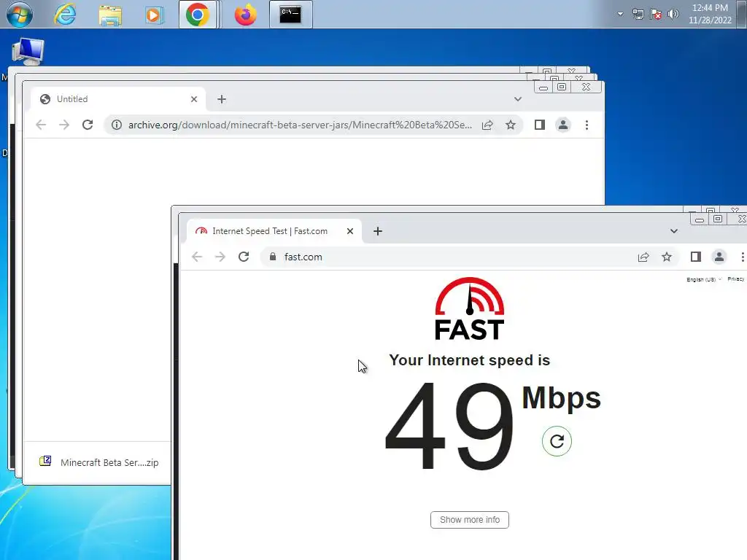Open the English (US) language dropdown
This screenshot has height=560, width=747.
704,279
